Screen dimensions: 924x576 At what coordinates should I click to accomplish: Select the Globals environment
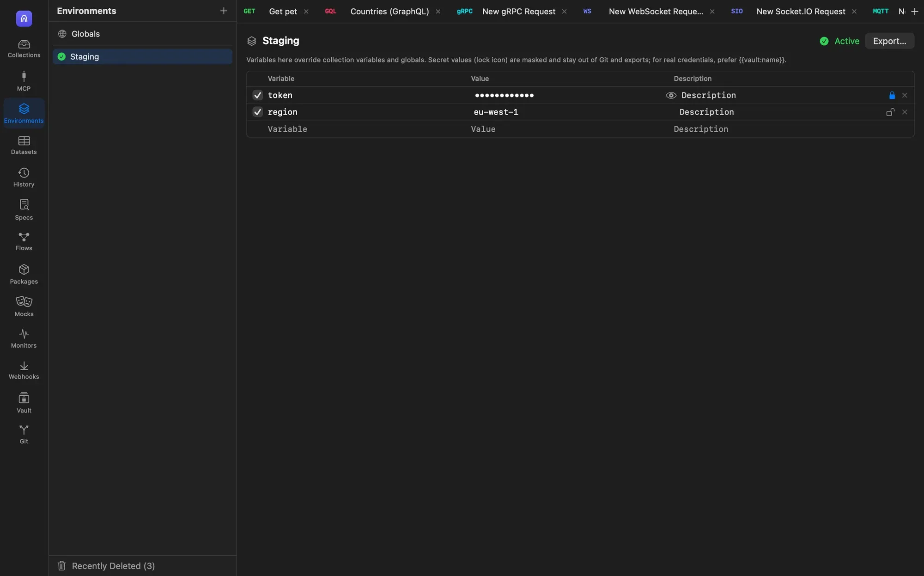click(x=142, y=34)
